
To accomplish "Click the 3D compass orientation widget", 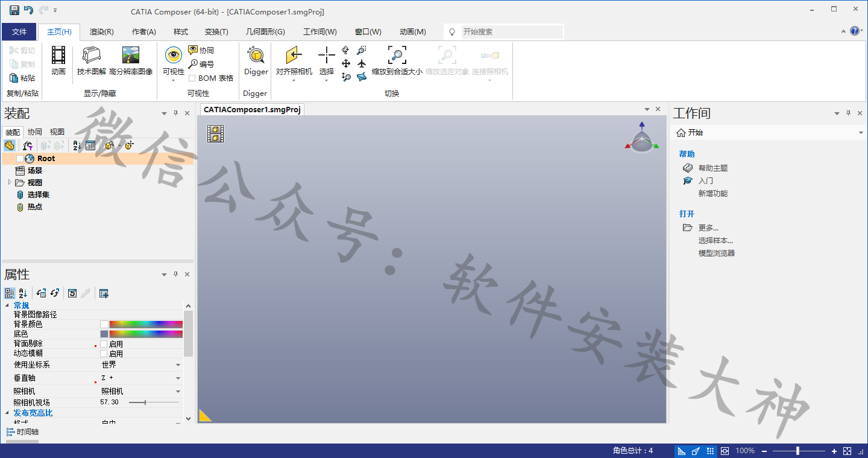I will coord(641,138).
